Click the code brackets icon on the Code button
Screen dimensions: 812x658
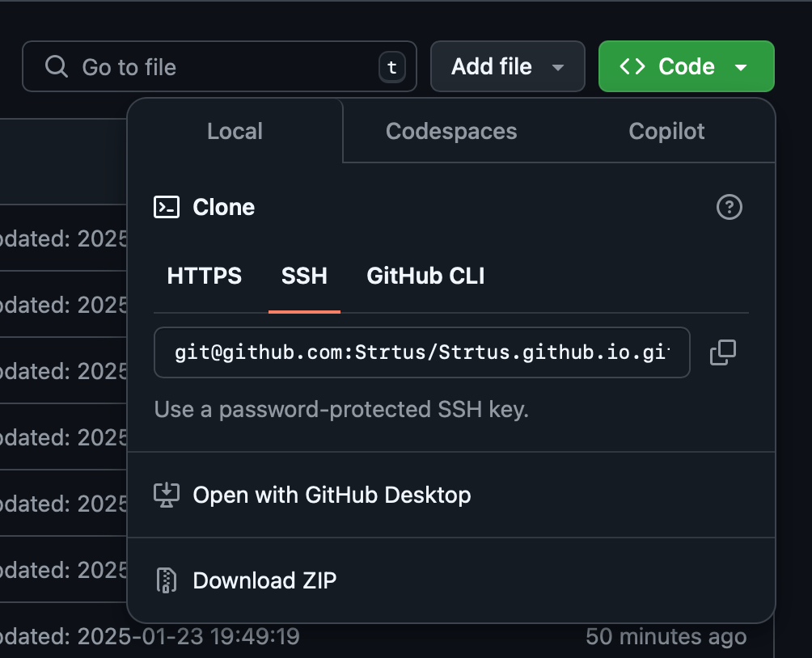click(636, 66)
